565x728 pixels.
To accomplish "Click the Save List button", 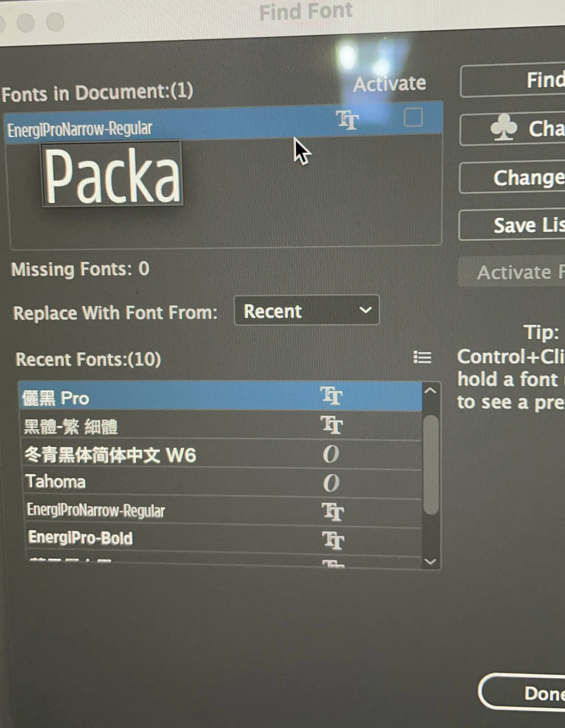I will pos(528,225).
